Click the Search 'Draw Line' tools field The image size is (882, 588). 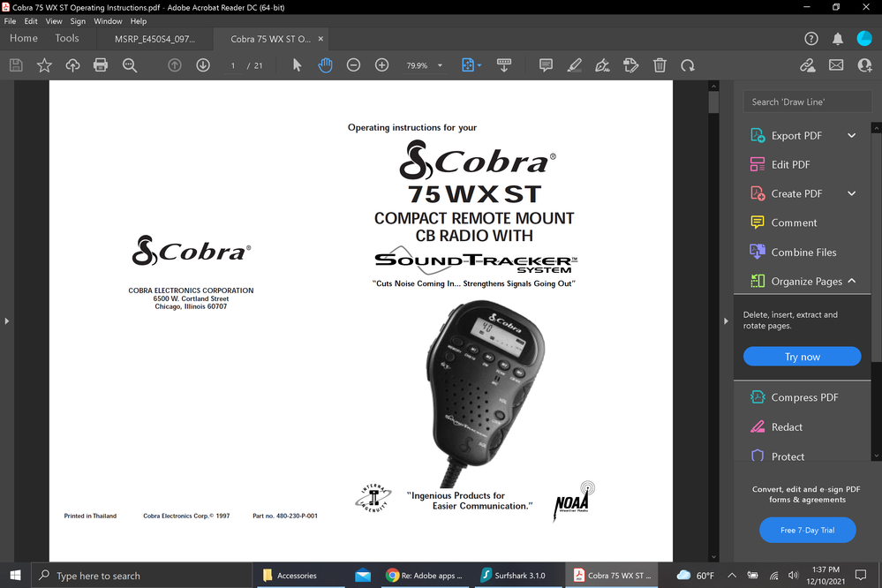pyautogui.click(x=807, y=102)
